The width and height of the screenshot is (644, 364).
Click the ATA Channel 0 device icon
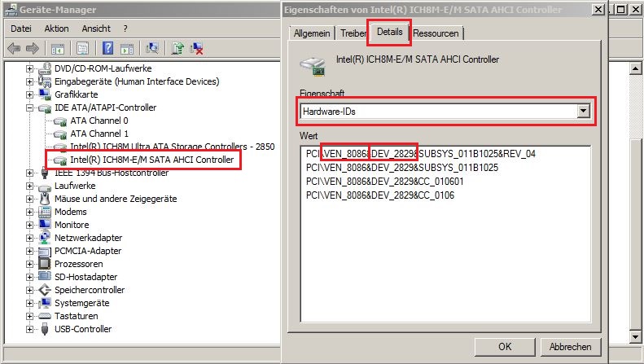pos(60,121)
